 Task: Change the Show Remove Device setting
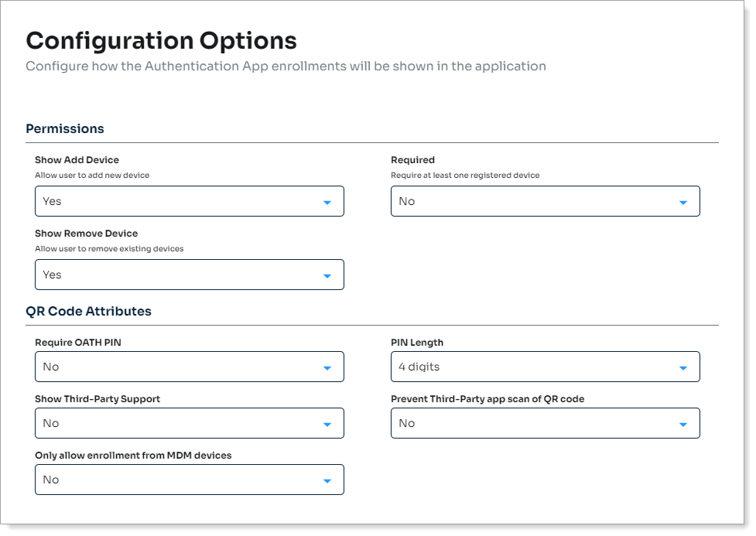click(x=190, y=275)
